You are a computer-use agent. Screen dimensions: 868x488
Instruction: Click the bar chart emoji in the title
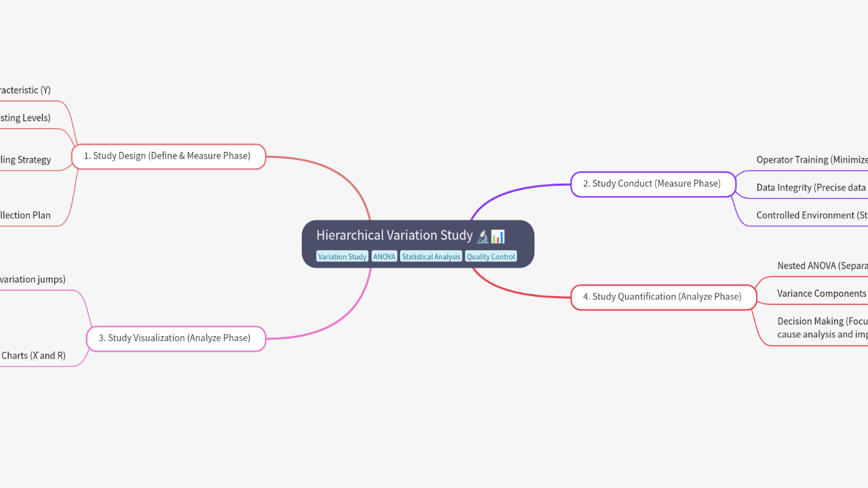(498, 236)
